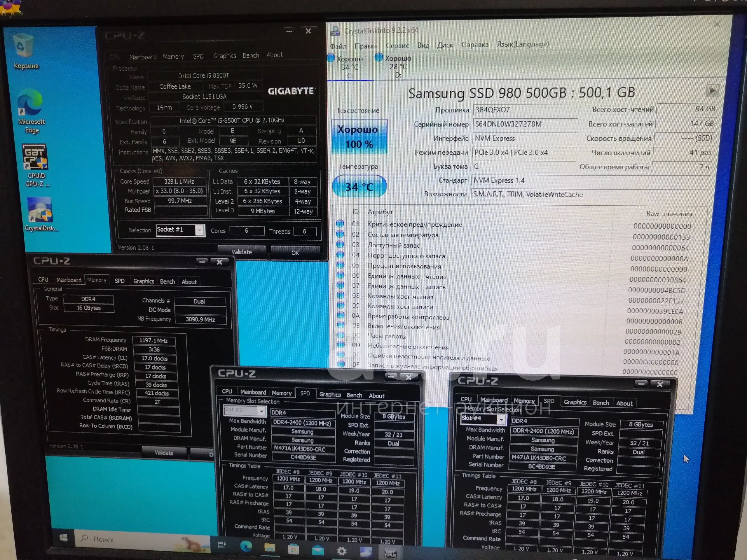Open the Windows Start menu

coord(63,537)
